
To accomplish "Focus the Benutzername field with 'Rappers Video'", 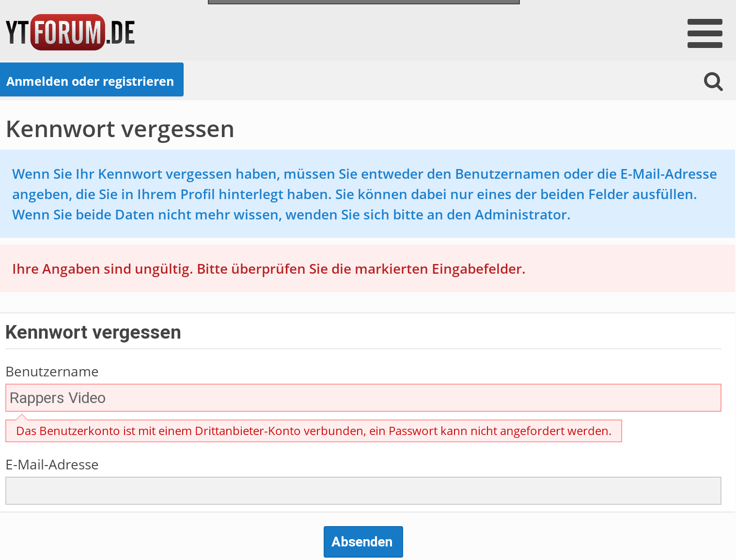I will [x=363, y=398].
